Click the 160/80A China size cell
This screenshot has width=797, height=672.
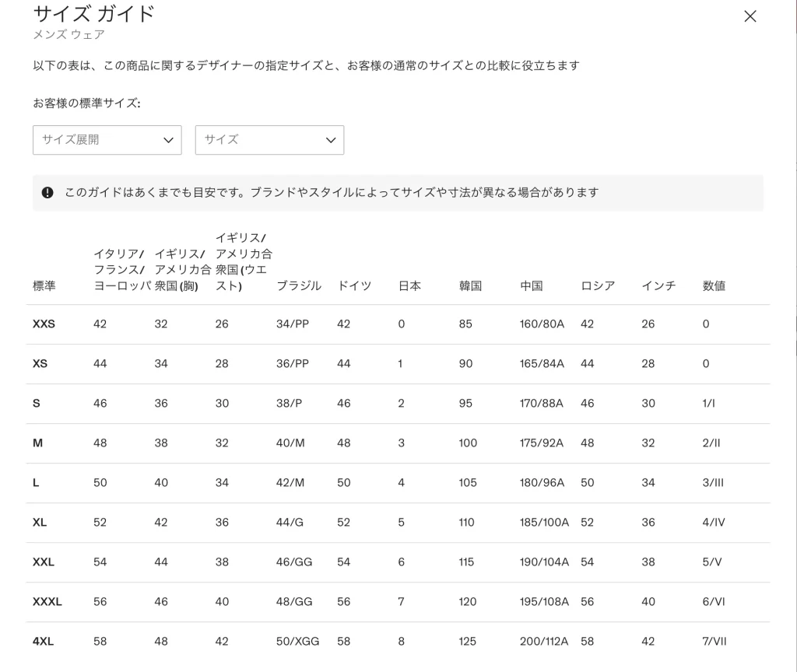pos(542,324)
